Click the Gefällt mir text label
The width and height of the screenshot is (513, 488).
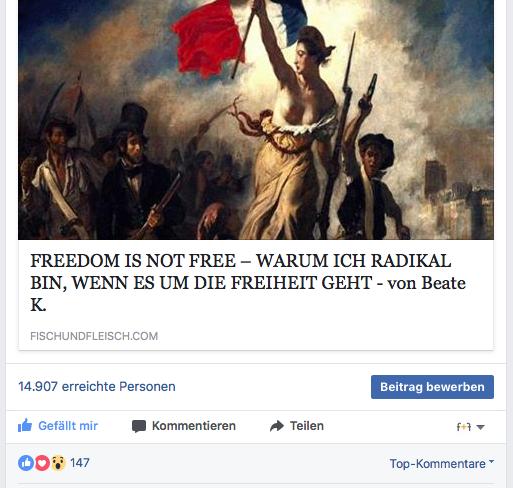[68, 426]
